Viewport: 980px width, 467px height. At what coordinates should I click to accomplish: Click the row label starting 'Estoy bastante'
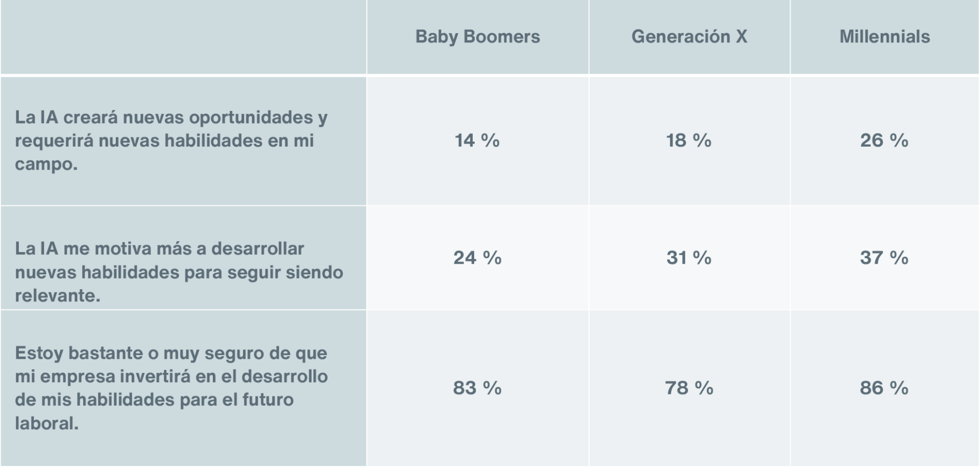[x=171, y=388]
